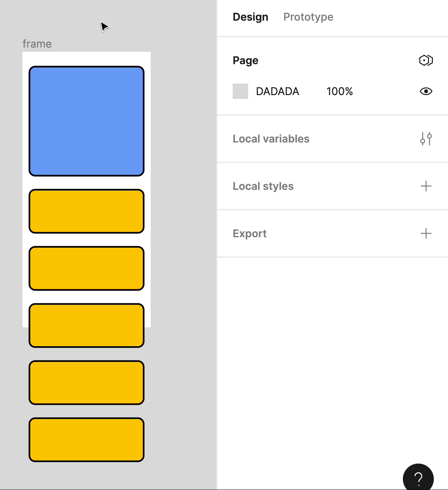Edit the DADADA hex color field
The image size is (448, 490).
[x=278, y=91]
